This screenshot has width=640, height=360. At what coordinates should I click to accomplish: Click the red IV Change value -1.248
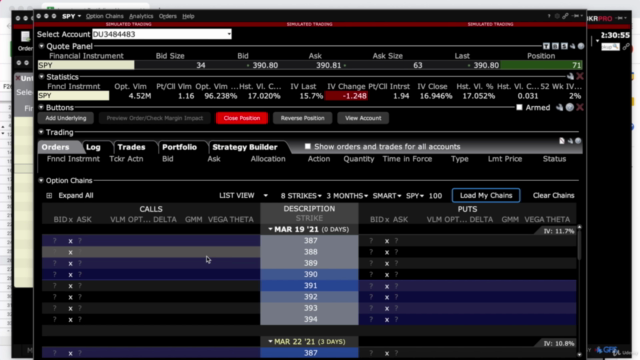tap(347, 96)
